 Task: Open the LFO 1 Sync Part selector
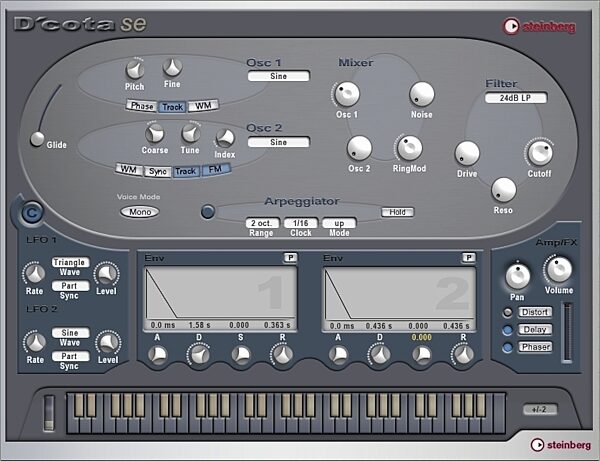[70, 286]
